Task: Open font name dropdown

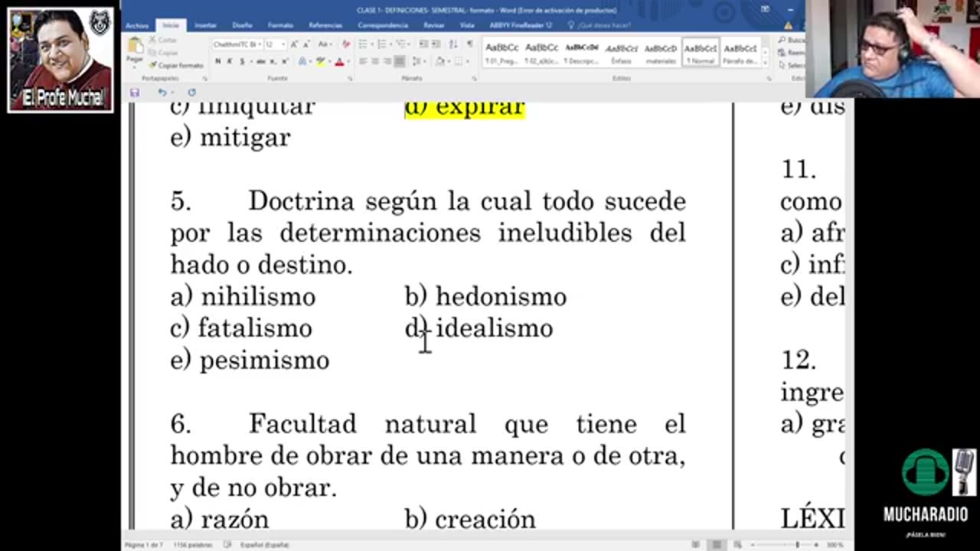Action: pyautogui.click(x=260, y=44)
